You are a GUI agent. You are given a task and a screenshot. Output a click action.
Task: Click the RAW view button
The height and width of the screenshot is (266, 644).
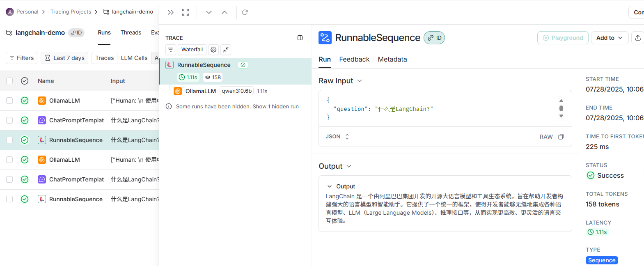pyautogui.click(x=546, y=137)
